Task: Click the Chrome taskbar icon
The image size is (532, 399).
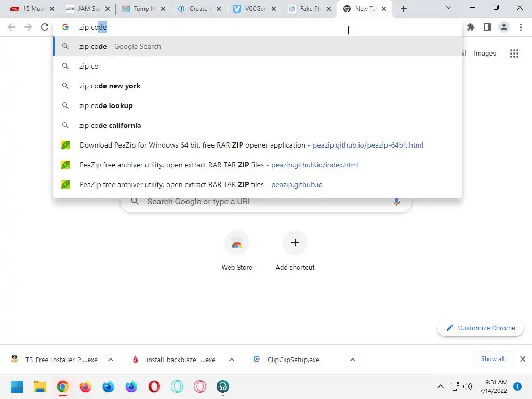Action: click(x=63, y=387)
